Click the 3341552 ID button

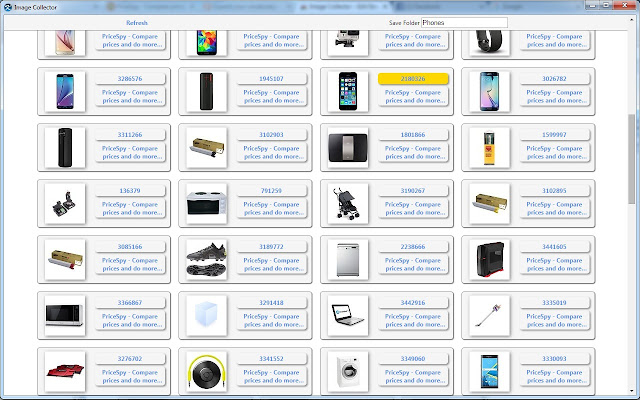click(271, 358)
